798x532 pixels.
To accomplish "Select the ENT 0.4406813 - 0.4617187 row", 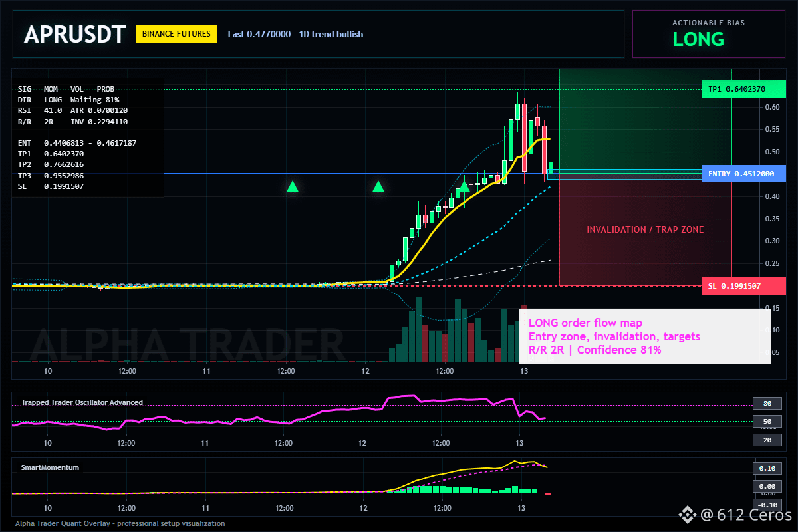I will (x=77, y=142).
